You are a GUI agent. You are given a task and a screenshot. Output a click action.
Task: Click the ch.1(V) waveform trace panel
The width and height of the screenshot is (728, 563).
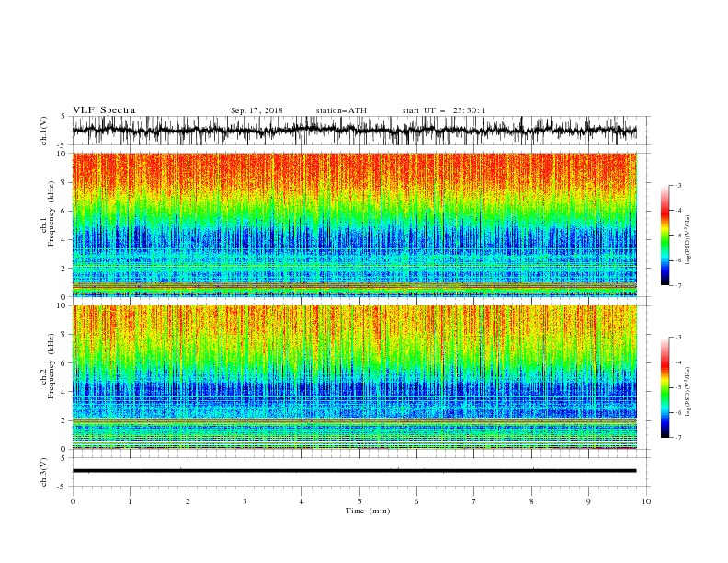[354, 131]
